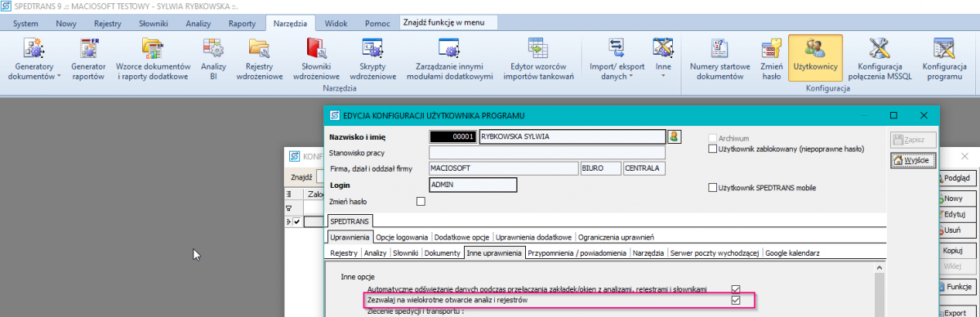
Task: Click the MACIOSOFT company field
Action: (x=503, y=168)
